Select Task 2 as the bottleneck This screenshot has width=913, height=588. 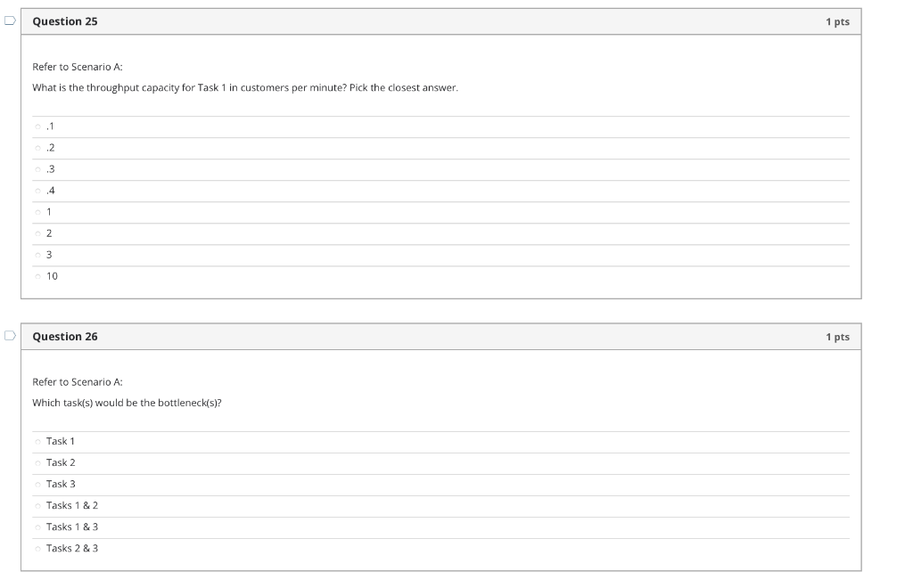point(37,463)
